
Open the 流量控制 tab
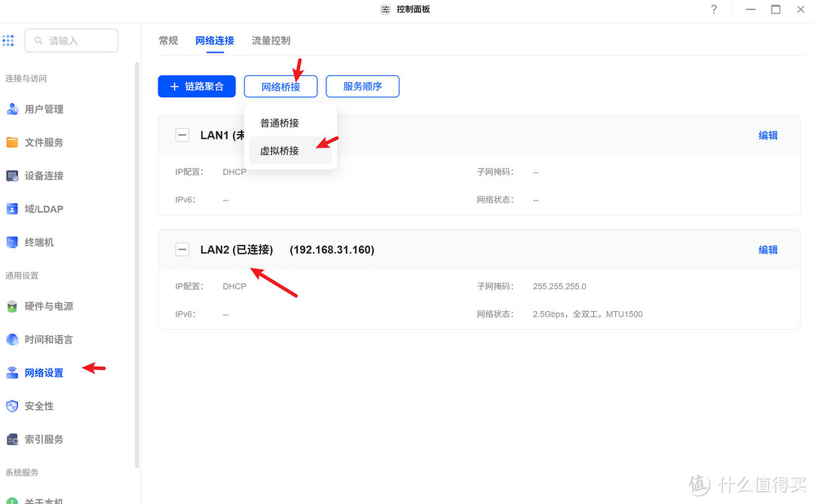pyautogui.click(x=271, y=41)
